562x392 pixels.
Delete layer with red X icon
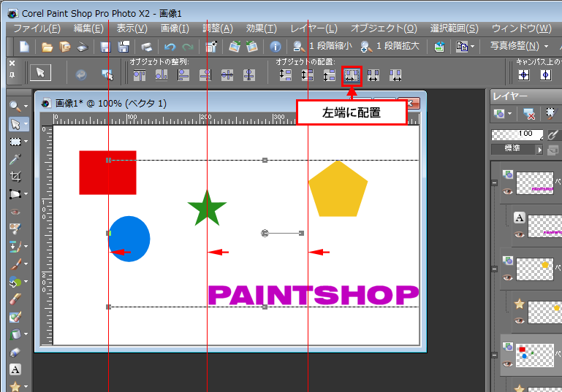coord(528,114)
